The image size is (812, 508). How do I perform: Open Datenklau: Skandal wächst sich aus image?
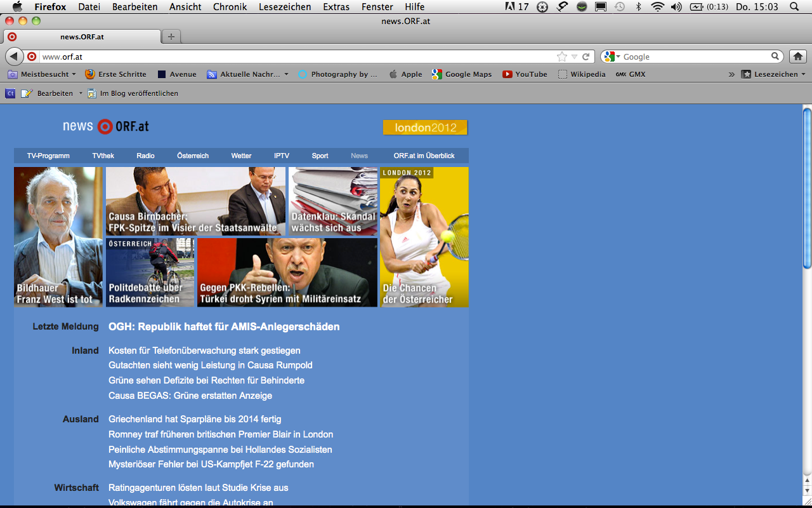point(333,201)
